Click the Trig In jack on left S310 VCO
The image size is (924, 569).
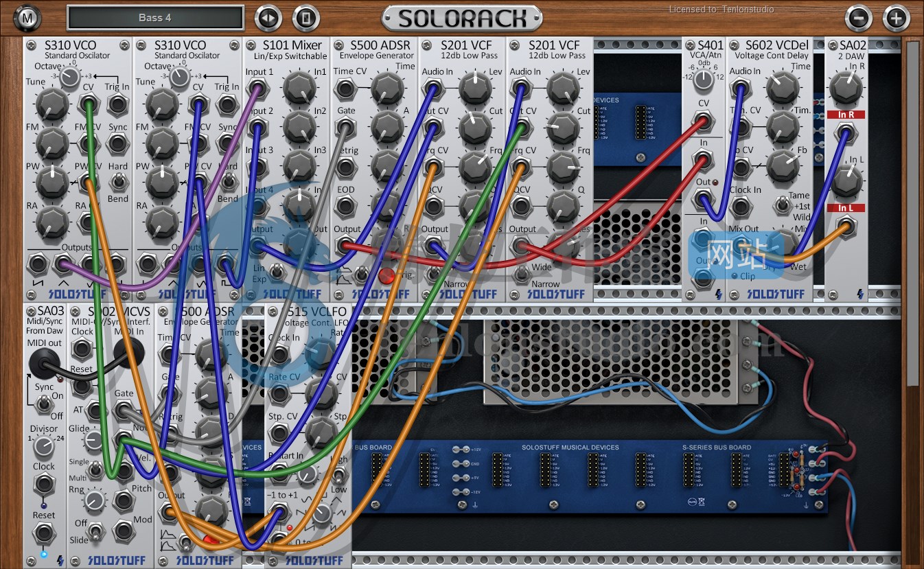[117, 105]
